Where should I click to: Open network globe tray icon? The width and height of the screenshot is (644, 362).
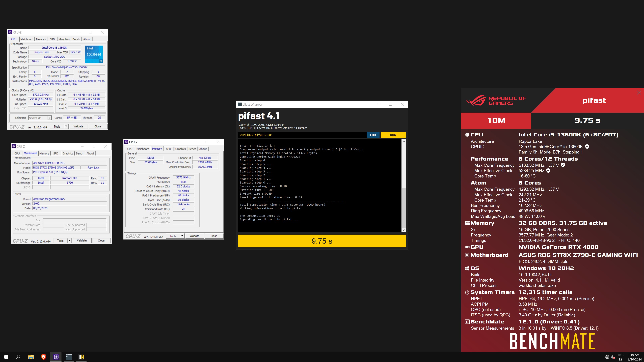(x=607, y=357)
